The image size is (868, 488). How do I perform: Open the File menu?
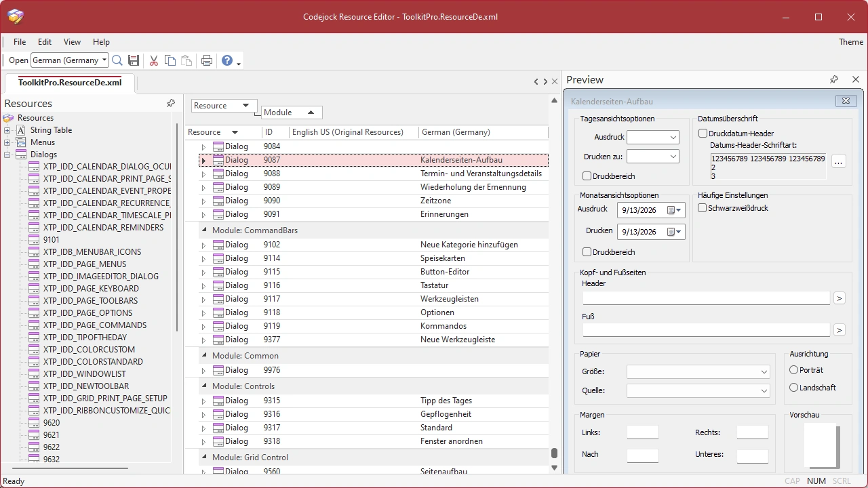tap(20, 42)
